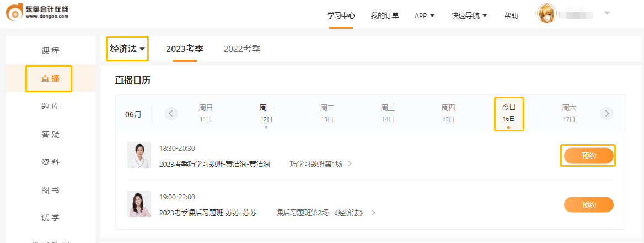Open 我的订单 in top navigation
644x243 pixels.
pos(385,15)
